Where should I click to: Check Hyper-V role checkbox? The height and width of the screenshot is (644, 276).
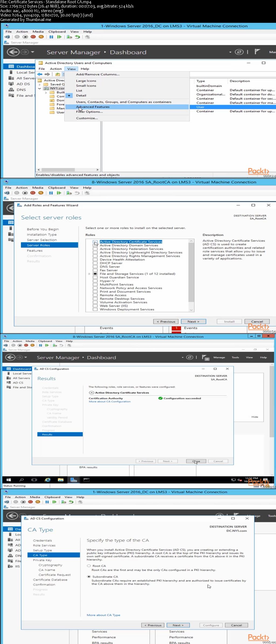click(x=95, y=281)
